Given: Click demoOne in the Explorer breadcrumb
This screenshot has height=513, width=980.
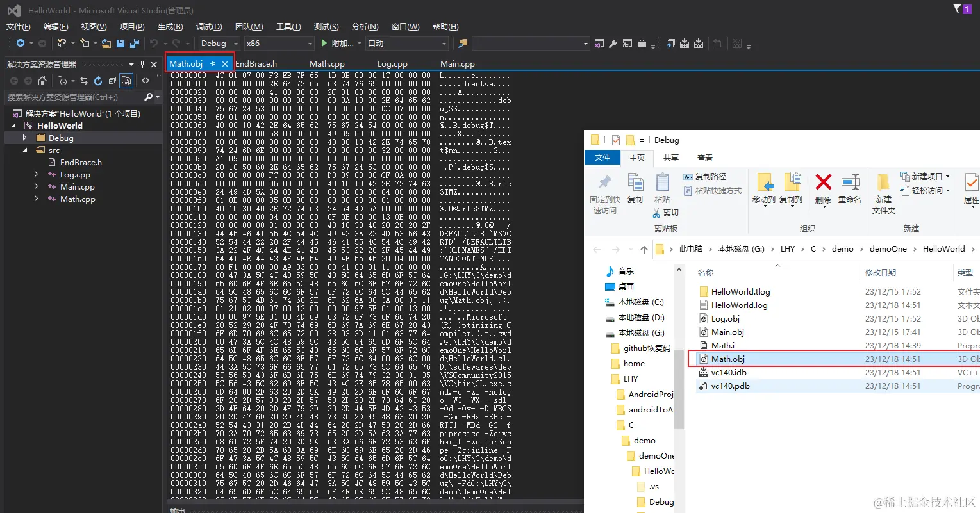Looking at the screenshot, I should click(x=888, y=249).
